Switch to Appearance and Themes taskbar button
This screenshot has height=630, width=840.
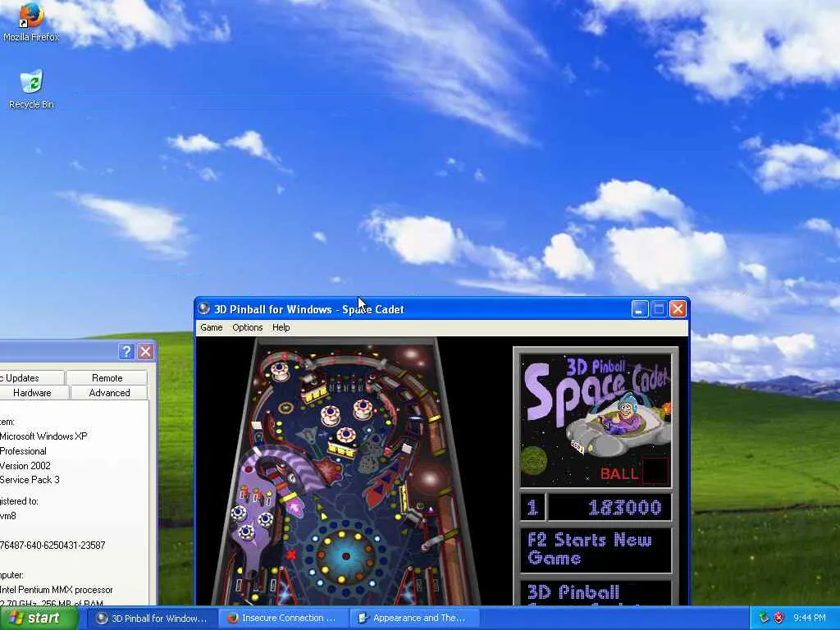tap(413, 619)
